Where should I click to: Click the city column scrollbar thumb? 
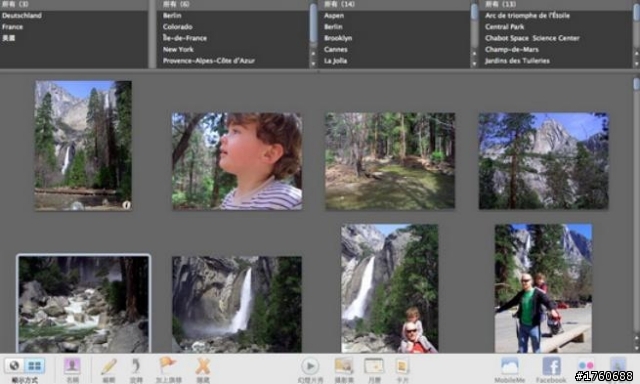pos(474,11)
